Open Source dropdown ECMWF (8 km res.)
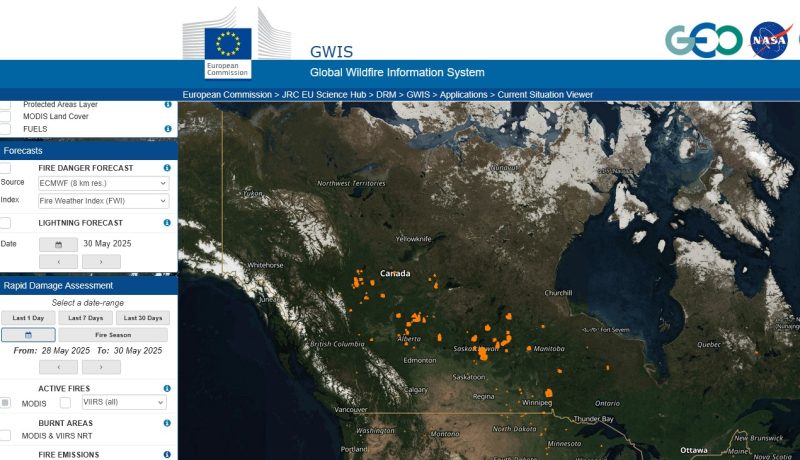The width and height of the screenshot is (800, 460). point(104,183)
